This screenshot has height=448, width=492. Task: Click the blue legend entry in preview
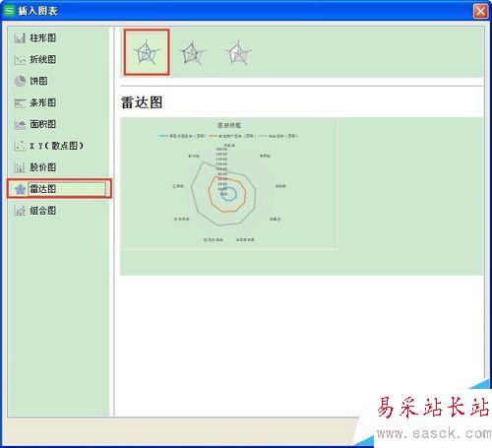tap(182, 136)
